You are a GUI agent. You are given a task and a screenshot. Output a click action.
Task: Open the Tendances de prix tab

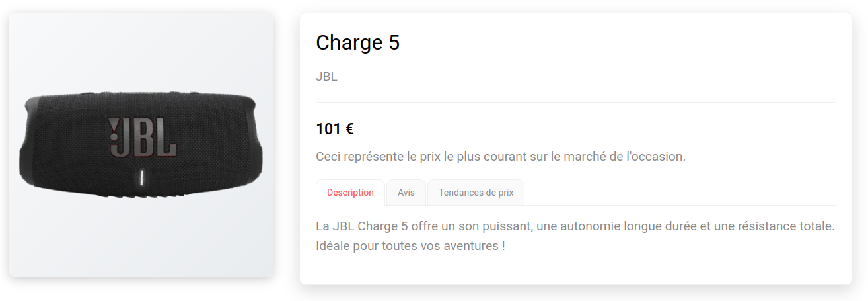[476, 193]
